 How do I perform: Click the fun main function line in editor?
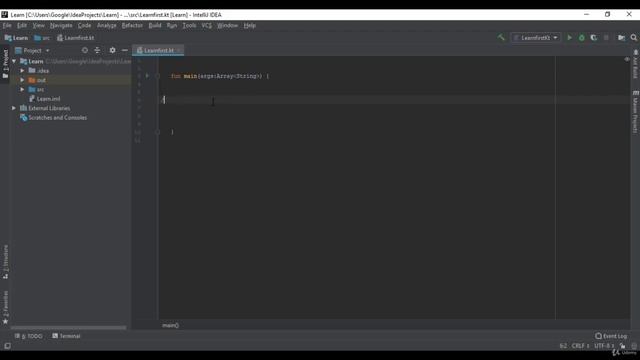tap(220, 76)
